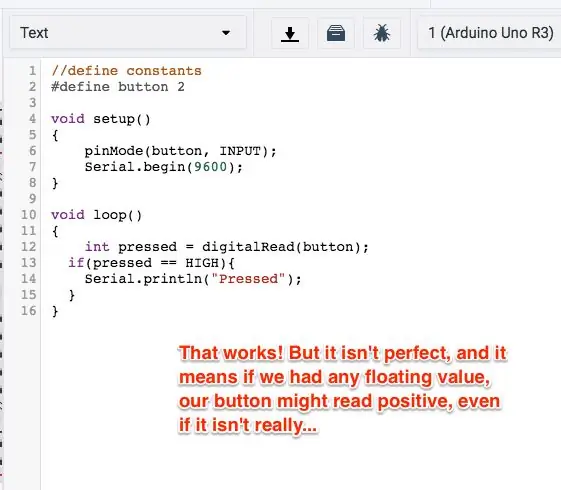Open the Text editing mode dropdown
Viewport: 561px width, 490px height.
coord(128,33)
